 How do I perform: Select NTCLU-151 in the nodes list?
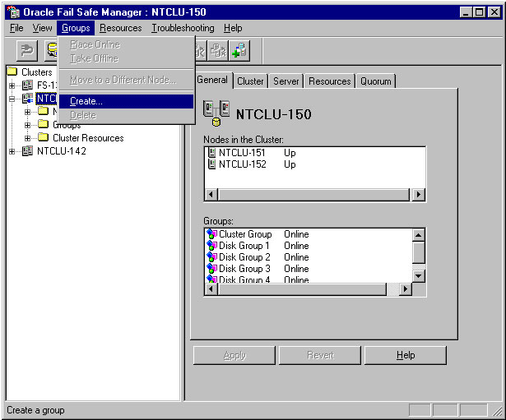coord(242,152)
